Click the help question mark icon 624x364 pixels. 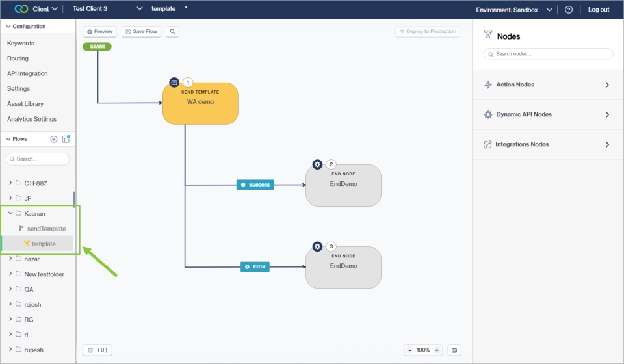click(569, 10)
